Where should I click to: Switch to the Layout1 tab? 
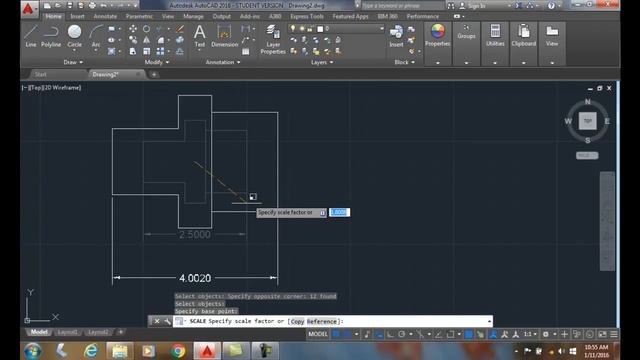[67, 332]
